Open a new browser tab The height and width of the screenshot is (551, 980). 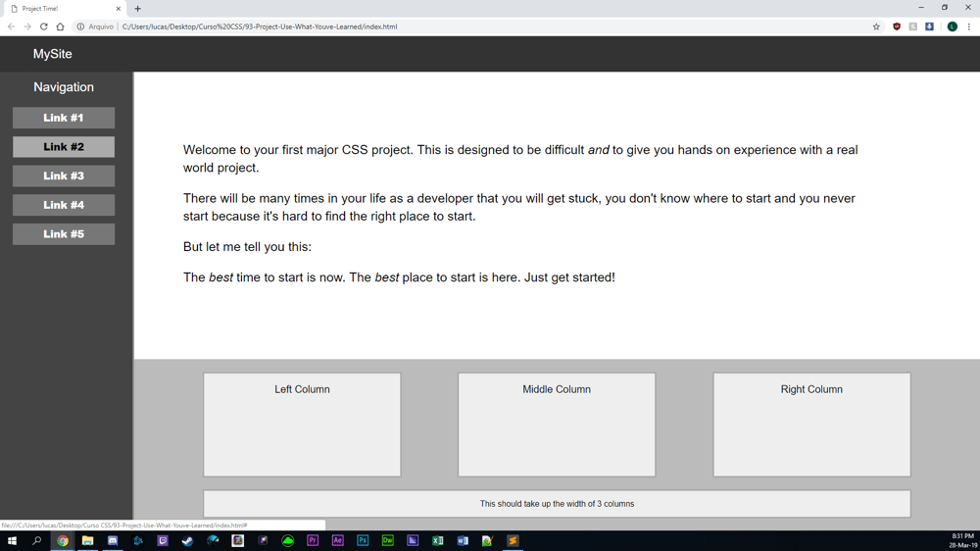click(x=138, y=9)
